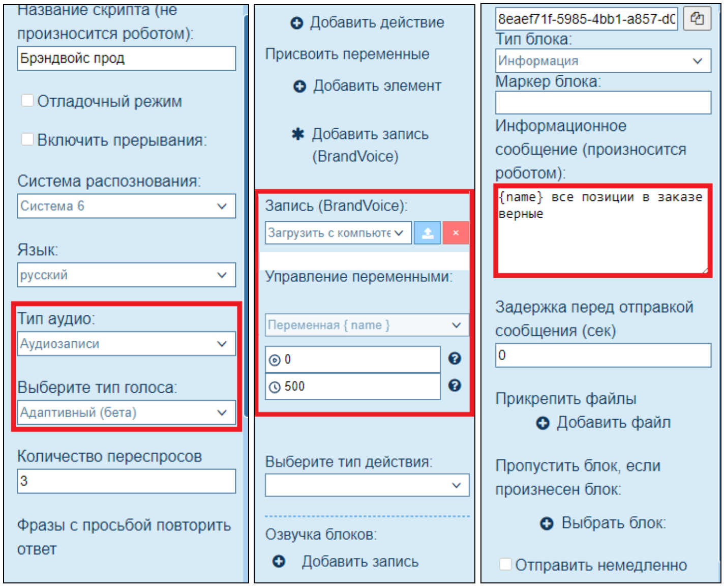Click the help icon next to value 0

(x=455, y=359)
